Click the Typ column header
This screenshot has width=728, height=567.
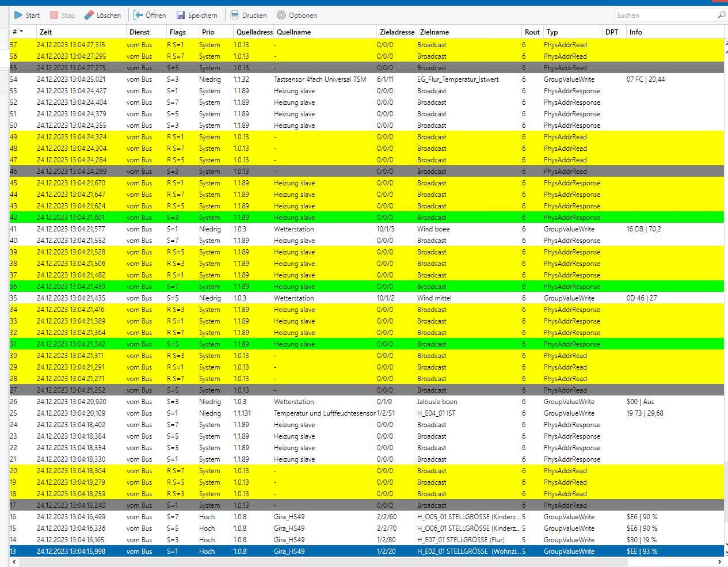[552, 32]
